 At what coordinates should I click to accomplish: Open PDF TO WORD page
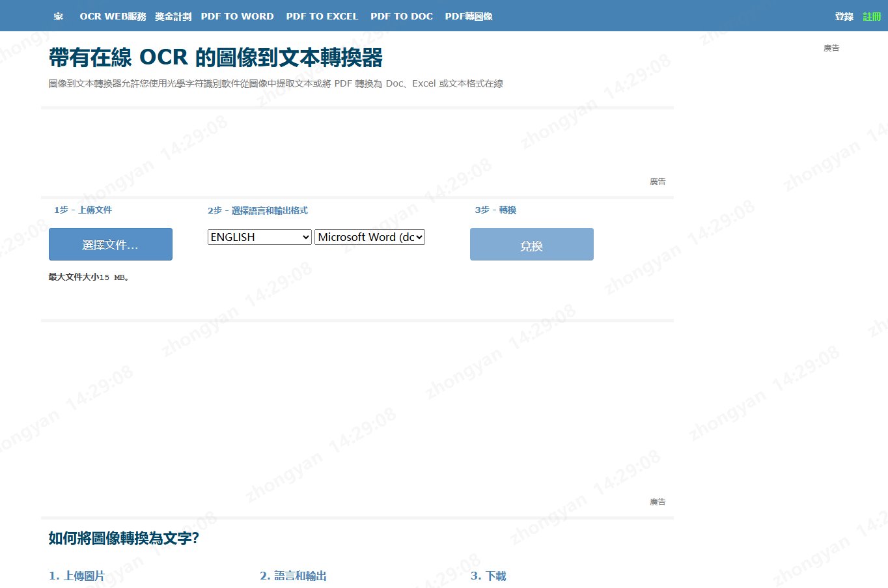[x=237, y=16]
